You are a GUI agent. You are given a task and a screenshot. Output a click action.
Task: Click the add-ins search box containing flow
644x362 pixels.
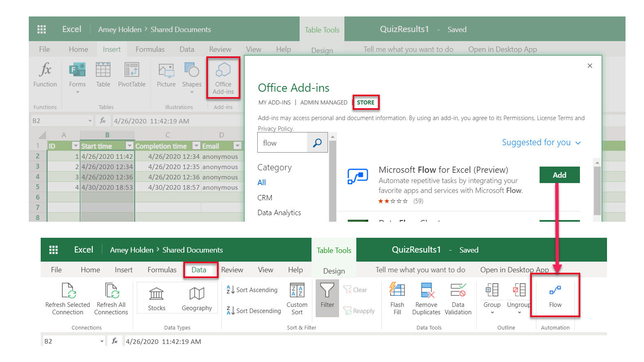pos(283,143)
